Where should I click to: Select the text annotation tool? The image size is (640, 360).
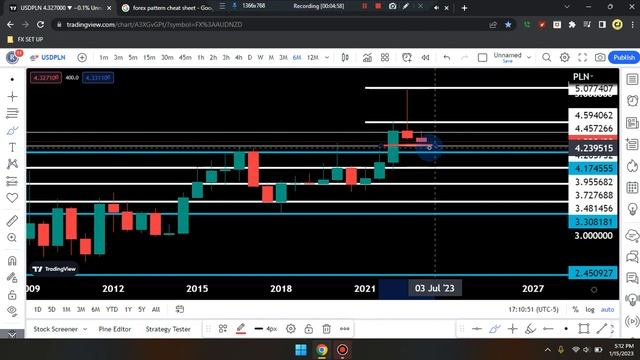pos(12,147)
